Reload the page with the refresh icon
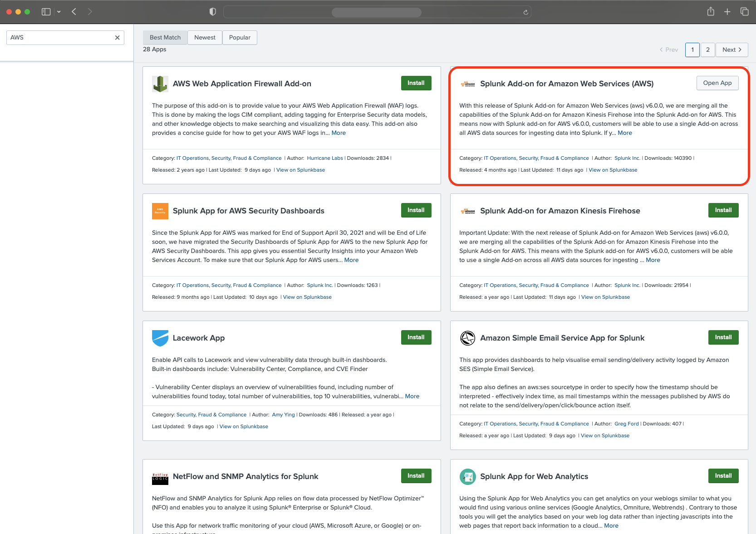 click(525, 12)
